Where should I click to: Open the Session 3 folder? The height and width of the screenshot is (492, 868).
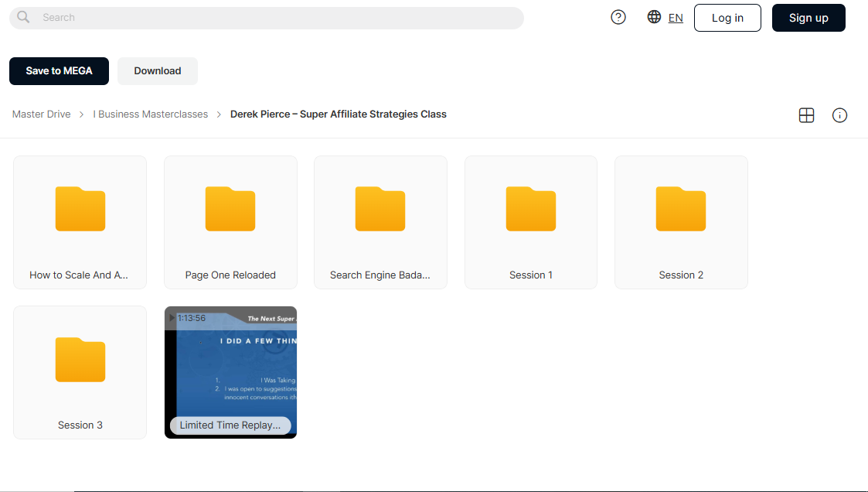pos(80,372)
